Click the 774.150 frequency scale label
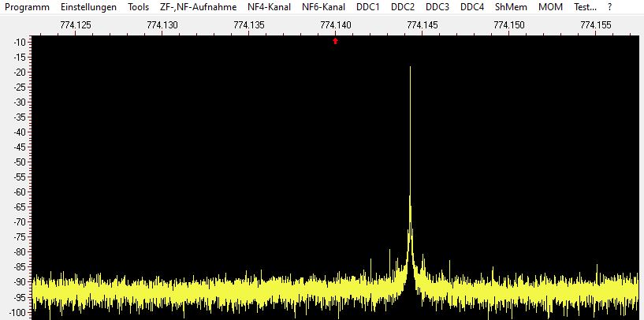Viewport: 644px width, 320px height. [x=509, y=25]
